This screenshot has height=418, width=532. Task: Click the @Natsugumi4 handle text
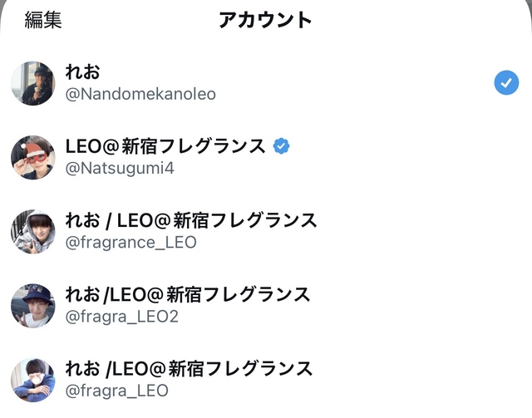[120, 169]
